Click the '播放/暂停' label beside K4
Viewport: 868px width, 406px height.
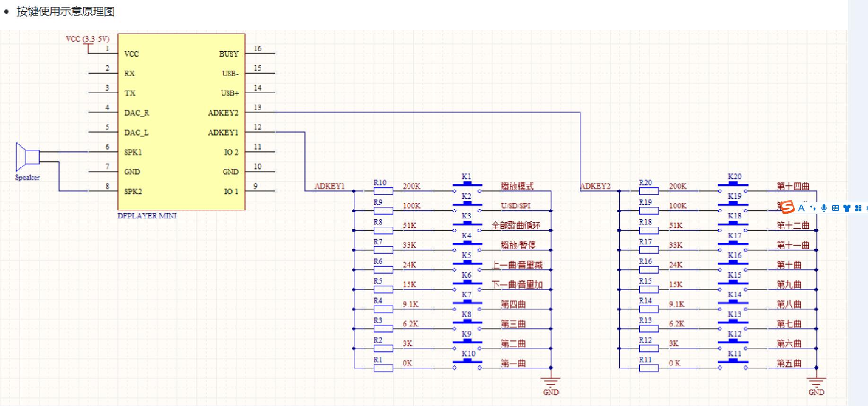(x=518, y=245)
